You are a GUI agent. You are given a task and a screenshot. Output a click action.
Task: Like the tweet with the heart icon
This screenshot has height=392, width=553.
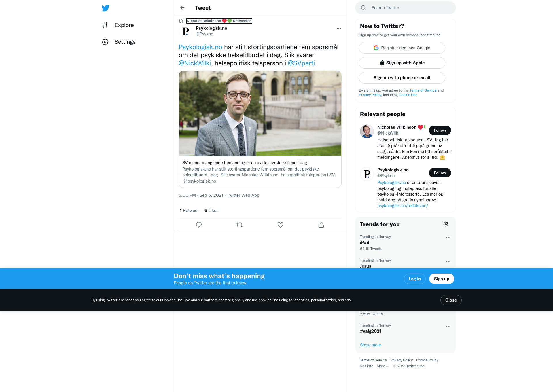point(280,225)
